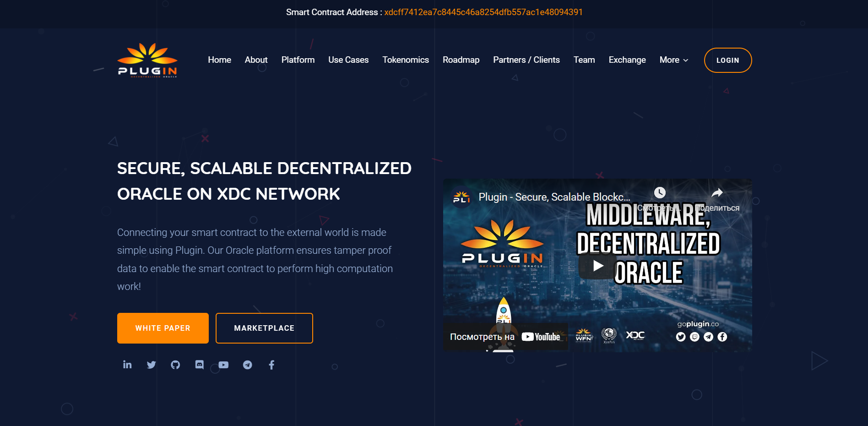Click the smart contract address link
Image resolution: width=868 pixels, height=426 pixels.
coord(483,12)
